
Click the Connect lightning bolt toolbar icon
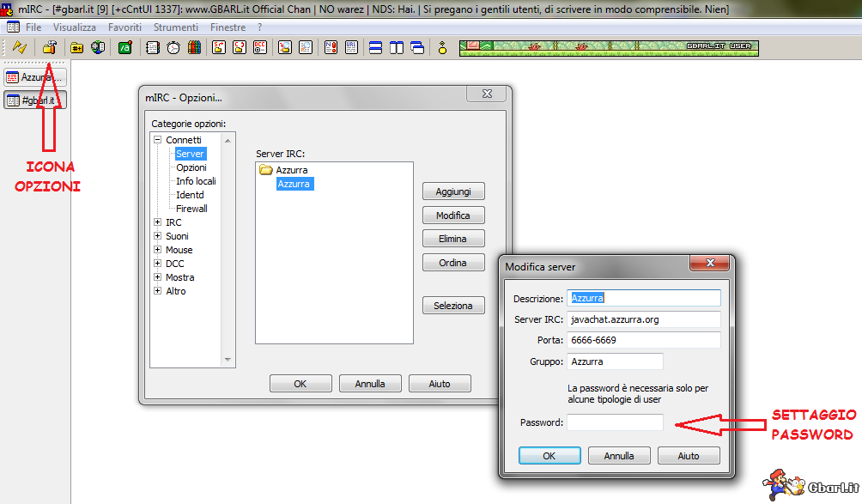[20, 48]
